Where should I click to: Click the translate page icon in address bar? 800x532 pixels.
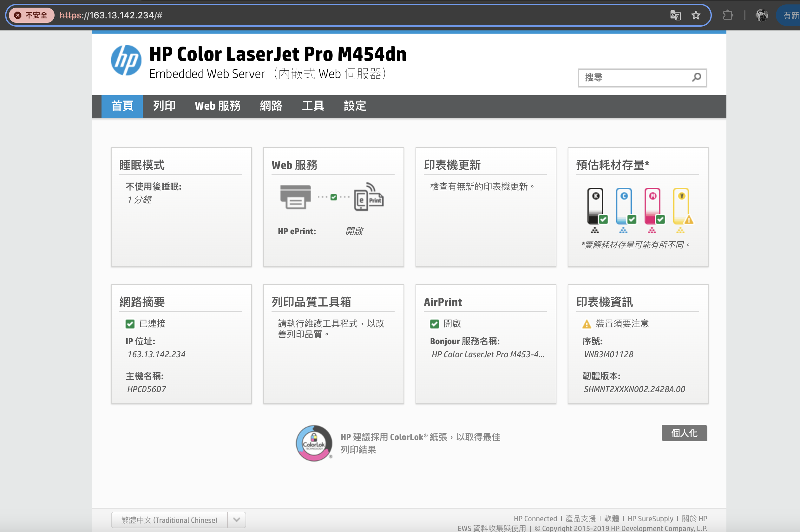(x=675, y=15)
